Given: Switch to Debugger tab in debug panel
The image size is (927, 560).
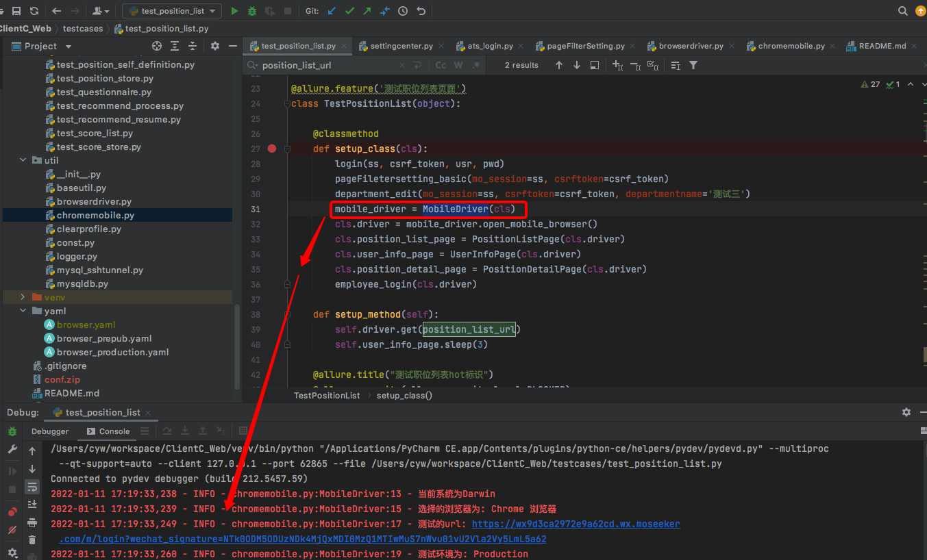Looking at the screenshot, I should point(50,431).
